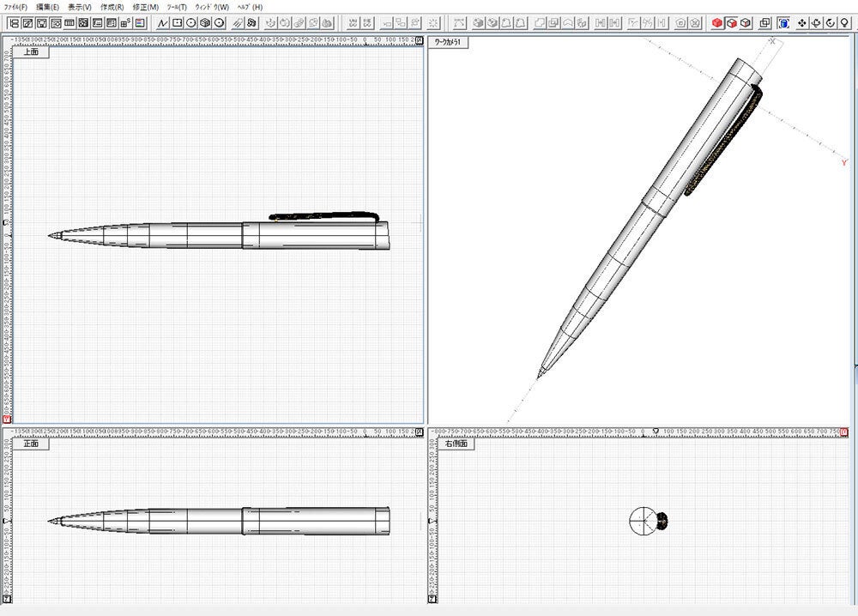Toggle the wireframe cube display mode

click(x=746, y=22)
